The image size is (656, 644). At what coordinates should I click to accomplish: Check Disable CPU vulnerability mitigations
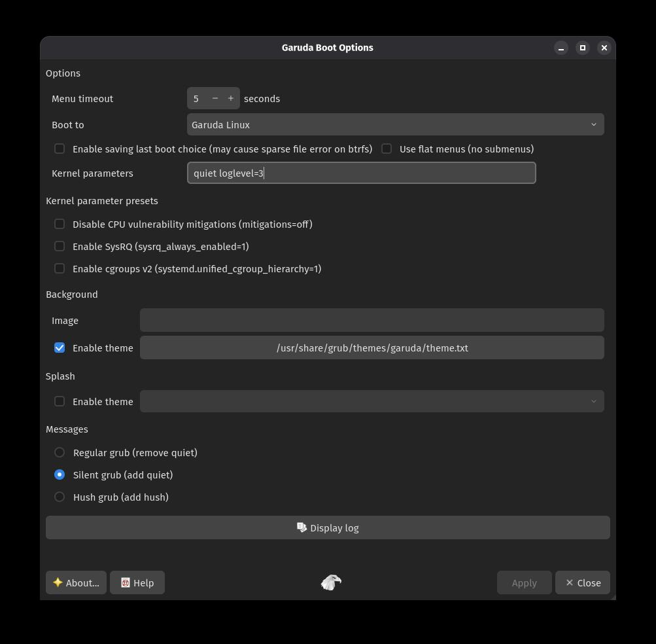pyautogui.click(x=60, y=224)
